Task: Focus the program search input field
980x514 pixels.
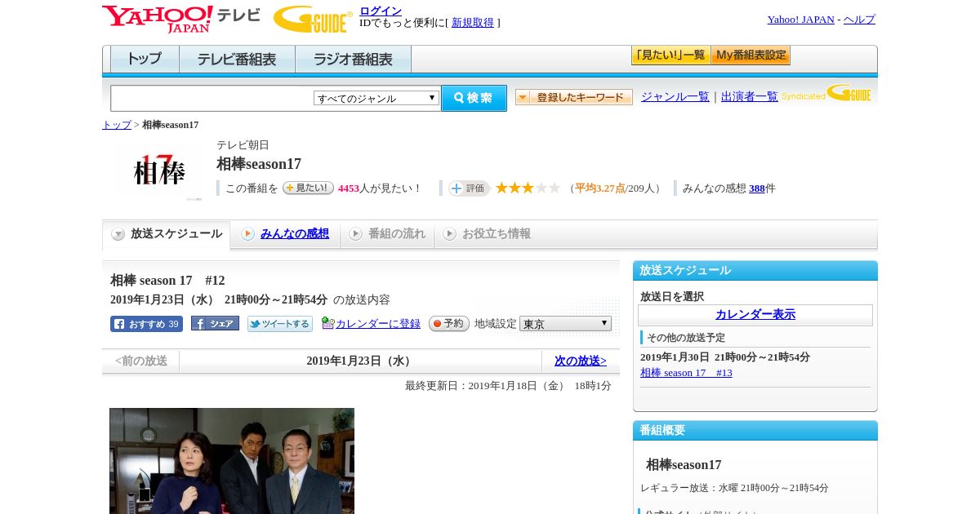Action: (212, 98)
